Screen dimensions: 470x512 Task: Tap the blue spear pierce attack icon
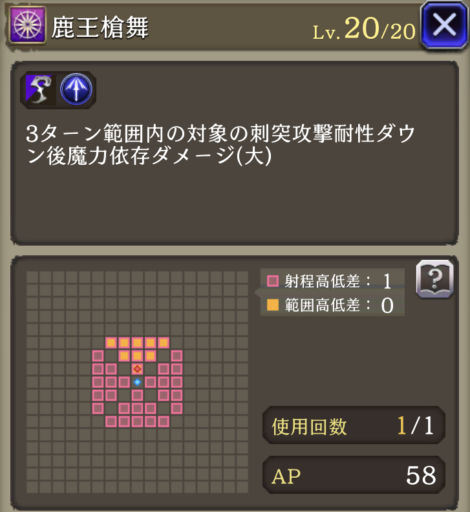[76, 90]
